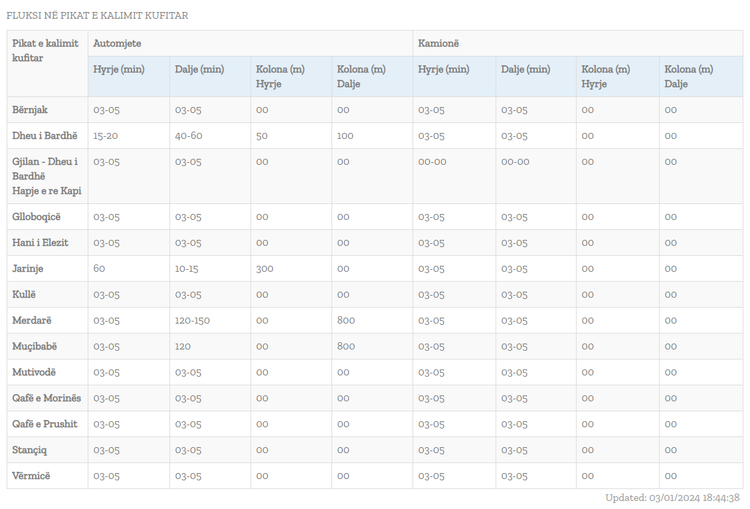The height and width of the screenshot is (509, 750).
Task: Select the Mutivodë row label
Action: pos(34,372)
